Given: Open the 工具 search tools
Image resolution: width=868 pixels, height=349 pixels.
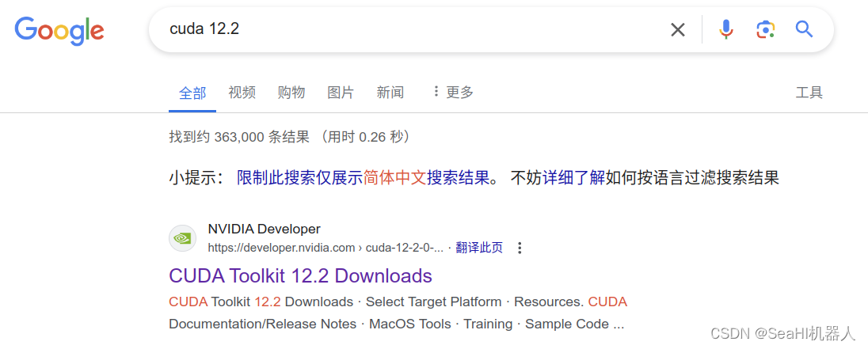Looking at the screenshot, I should pyautogui.click(x=809, y=93).
